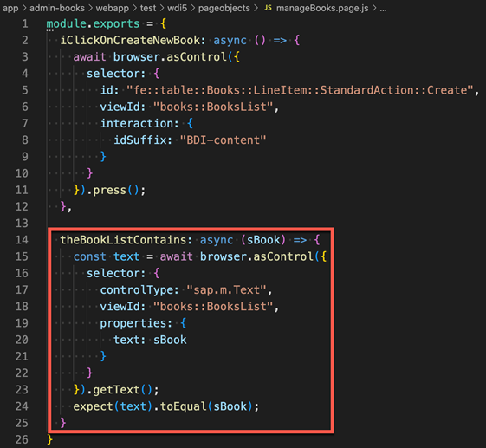Click "books::BooksList" string on line 18
This screenshot has height=448, width=486.
213,307
